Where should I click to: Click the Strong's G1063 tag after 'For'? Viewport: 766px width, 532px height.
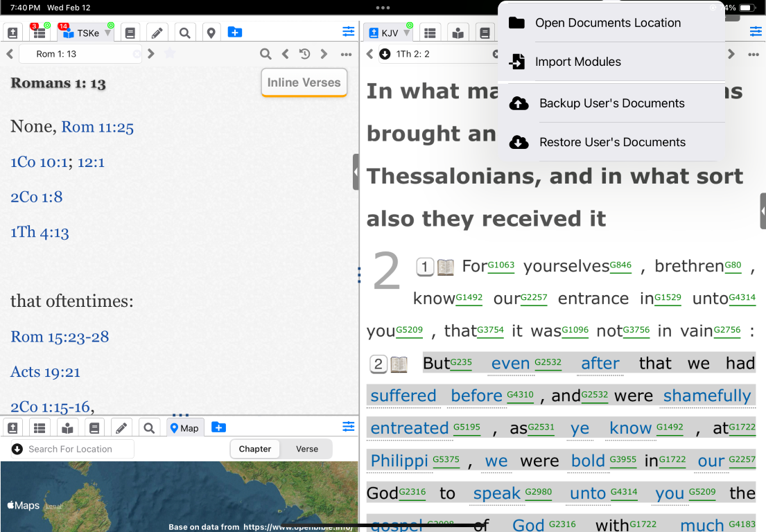pyautogui.click(x=501, y=265)
